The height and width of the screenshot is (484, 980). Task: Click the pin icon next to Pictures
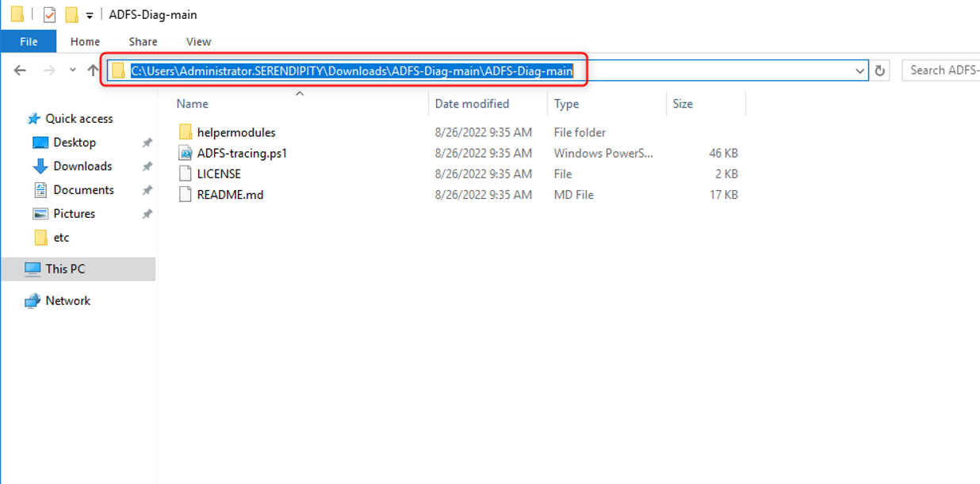(147, 214)
